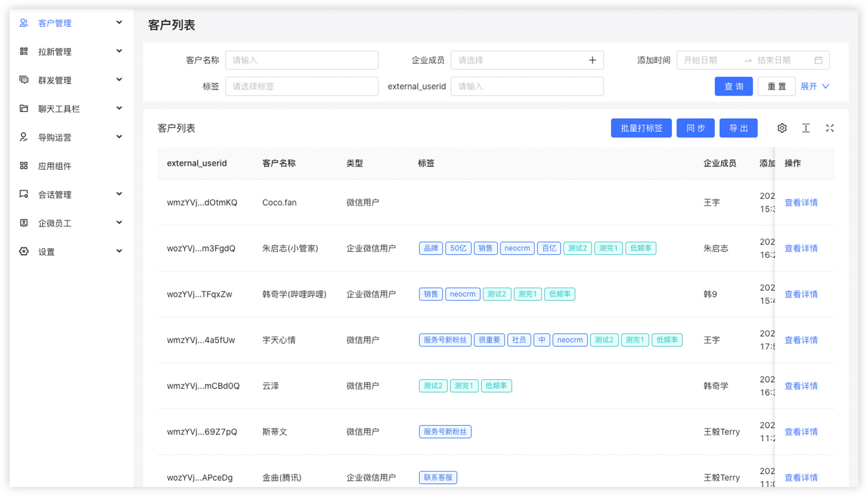Click the 查询 button
868x496 pixels.
point(734,86)
